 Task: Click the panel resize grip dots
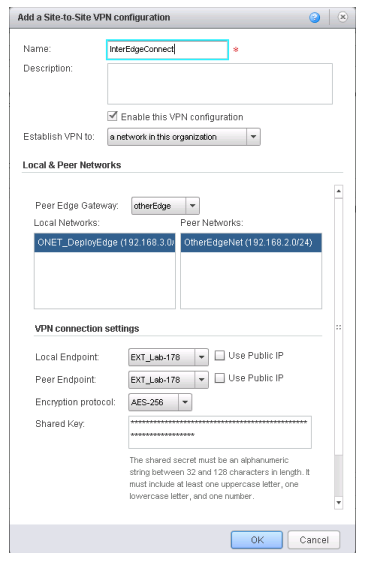(338, 327)
